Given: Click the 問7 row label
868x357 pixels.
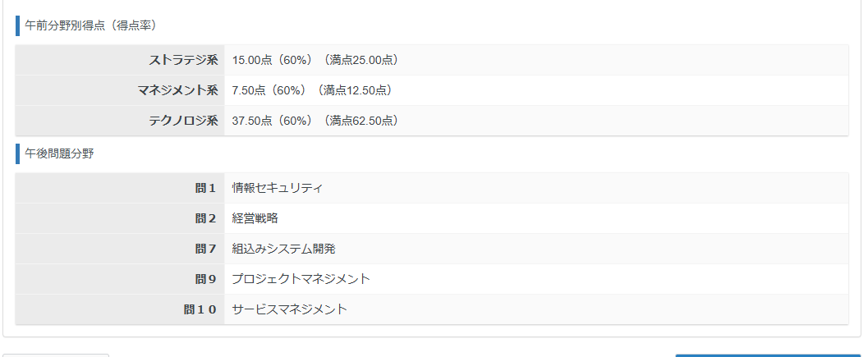Looking at the screenshot, I should tap(205, 249).
